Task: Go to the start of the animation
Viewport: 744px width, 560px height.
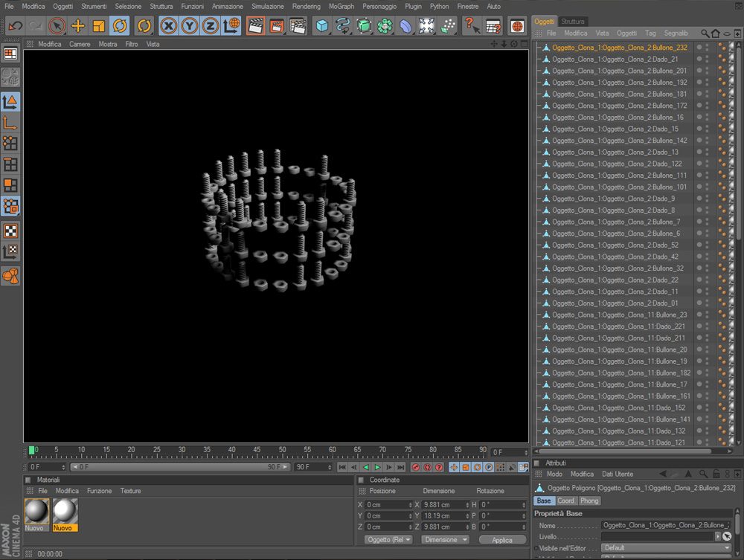Action: click(x=342, y=467)
